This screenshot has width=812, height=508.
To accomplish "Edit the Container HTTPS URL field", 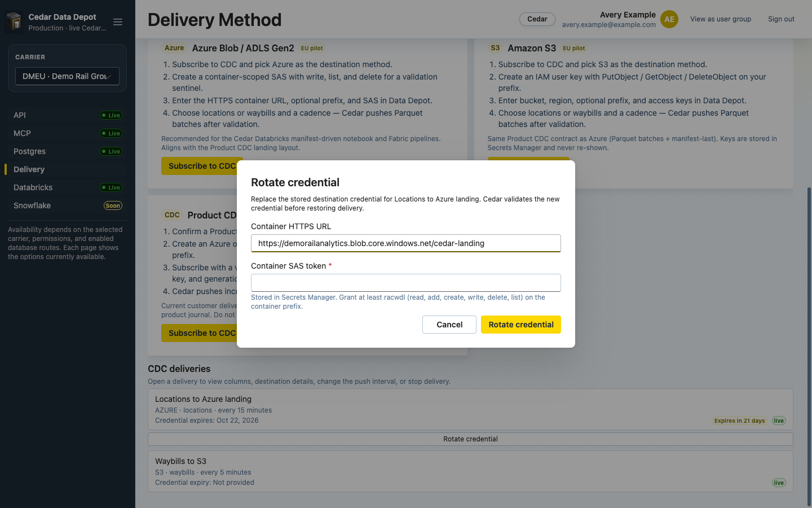I will pos(406,243).
